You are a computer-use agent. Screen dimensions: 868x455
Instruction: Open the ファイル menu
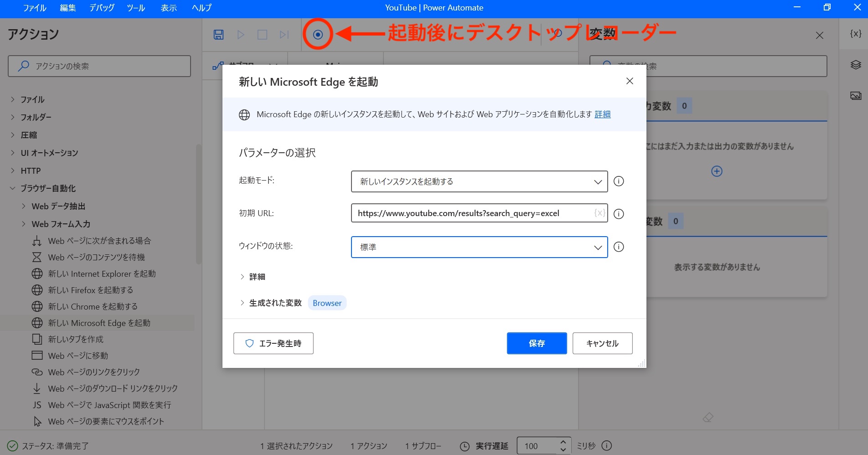(x=35, y=8)
